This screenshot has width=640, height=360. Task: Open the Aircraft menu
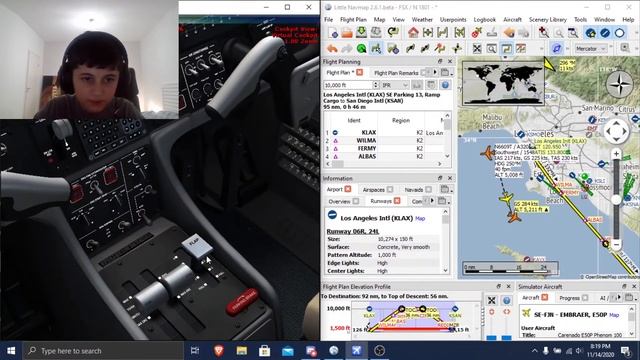pos(512,20)
